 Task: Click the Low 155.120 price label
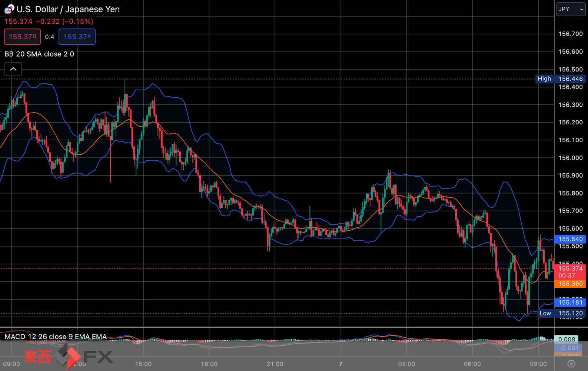coord(562,313)
